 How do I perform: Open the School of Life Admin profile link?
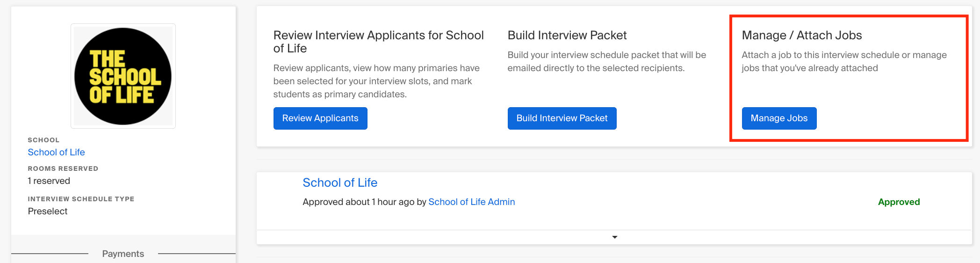click(x=471, y=202)
